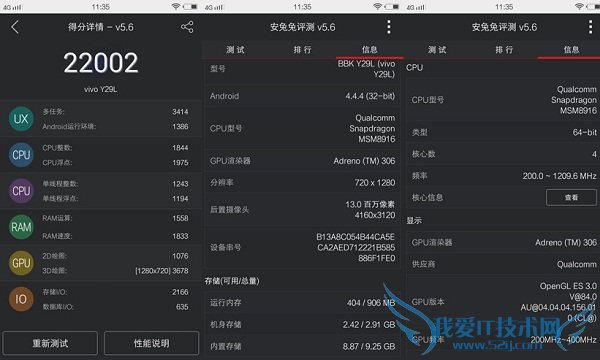Tap the RAM速度 score 1833

click(x=180, y=236)
